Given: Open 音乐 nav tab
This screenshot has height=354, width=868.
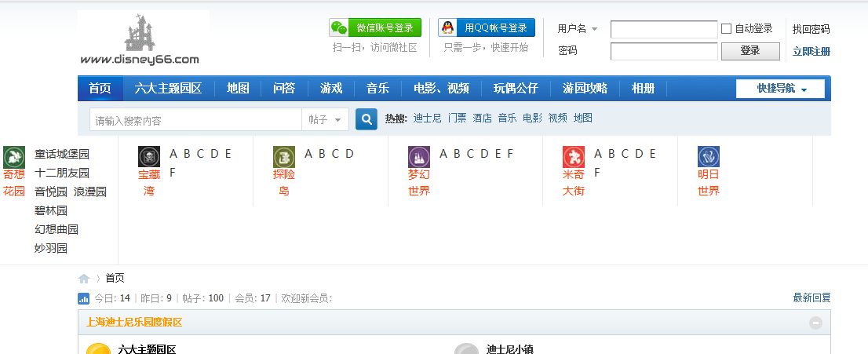Looking at the screenshot, I should pyautogui.click(x=377, y=88).
